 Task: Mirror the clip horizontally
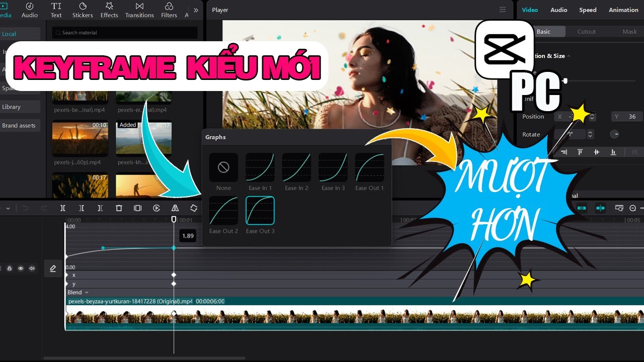click(x=175, y=208)
